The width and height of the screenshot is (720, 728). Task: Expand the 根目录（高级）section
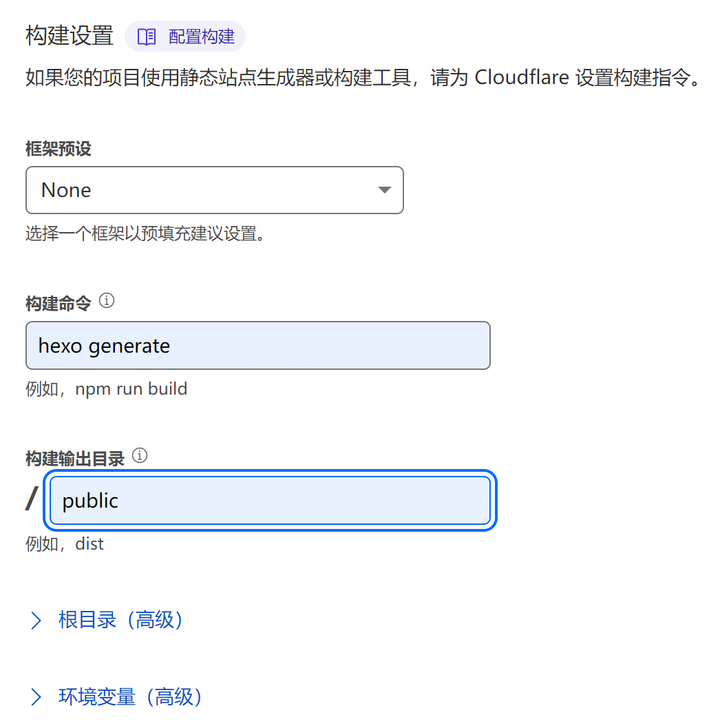[x=106, y=621]
